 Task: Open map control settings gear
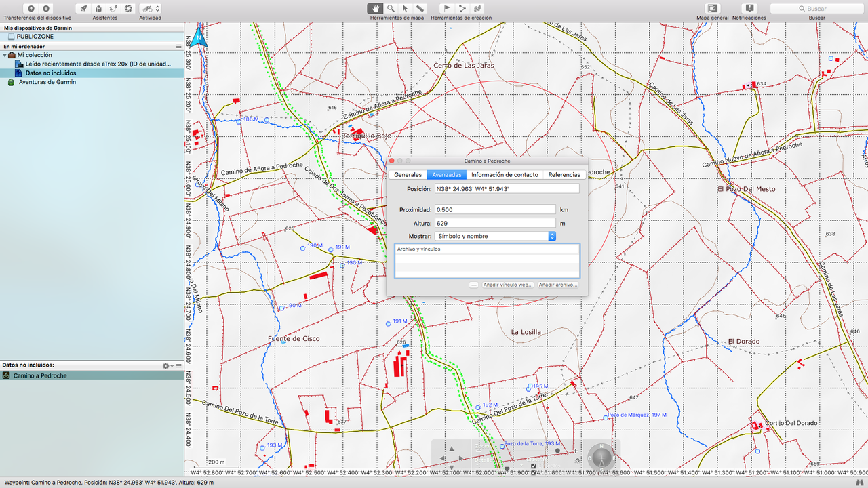[x=577, y=460]
